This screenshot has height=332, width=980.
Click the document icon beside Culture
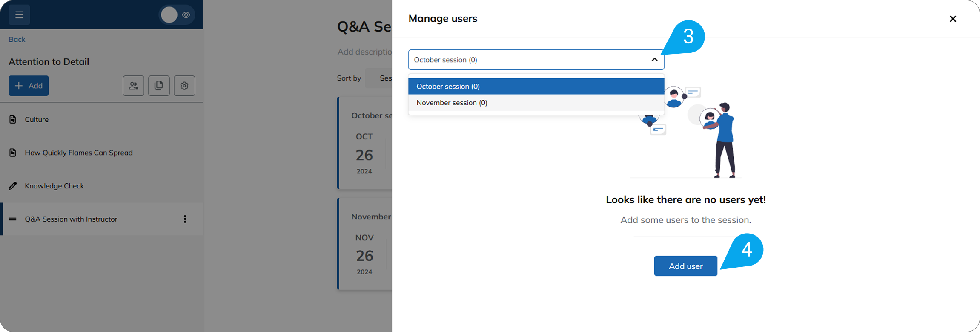pyautogui.click(x=13, y=119)
